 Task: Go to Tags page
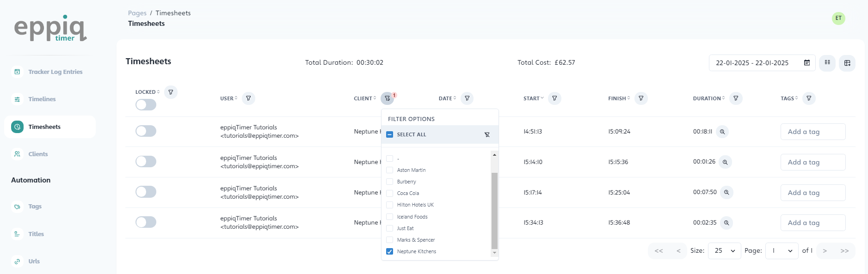(35, 207)
